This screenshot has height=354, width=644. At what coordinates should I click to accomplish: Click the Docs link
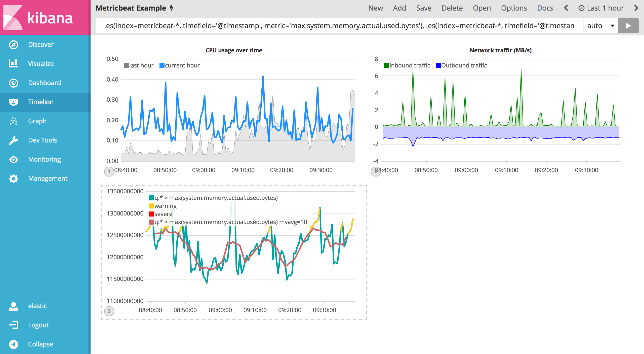[x=545, y=8]
